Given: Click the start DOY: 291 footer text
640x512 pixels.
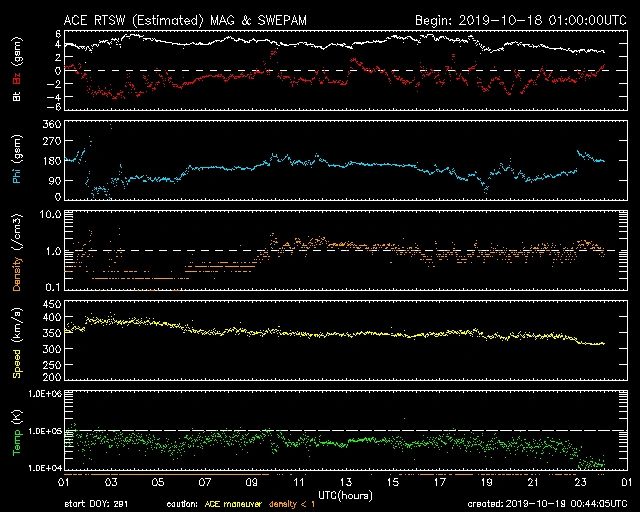Looking at the screenshot, I should tap(102, 504).
